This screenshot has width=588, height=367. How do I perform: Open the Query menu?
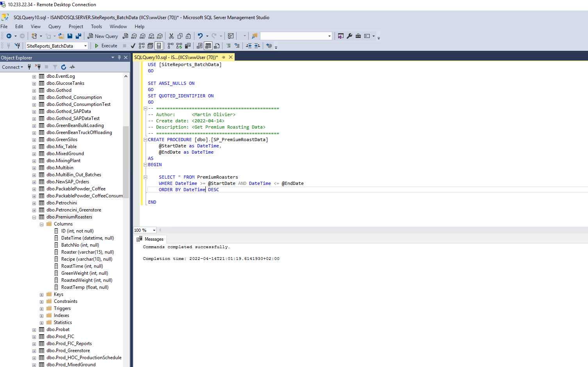pos(55,27)
